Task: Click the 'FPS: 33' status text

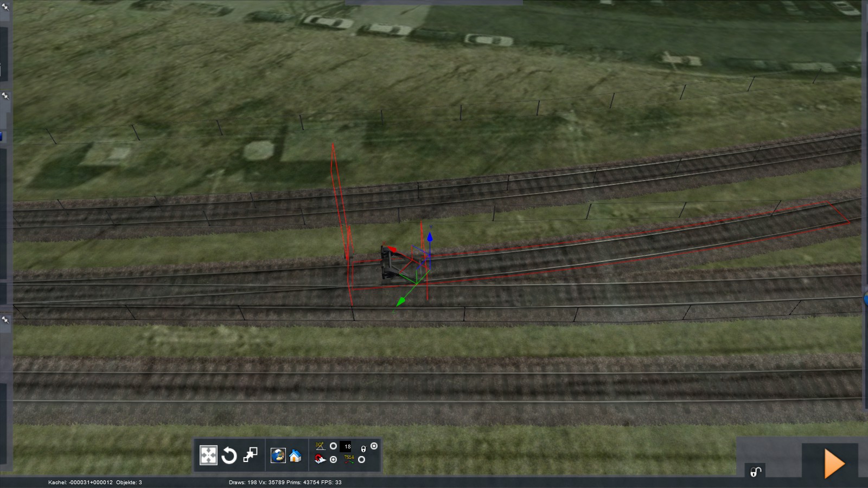Action: tap(331, 482)
